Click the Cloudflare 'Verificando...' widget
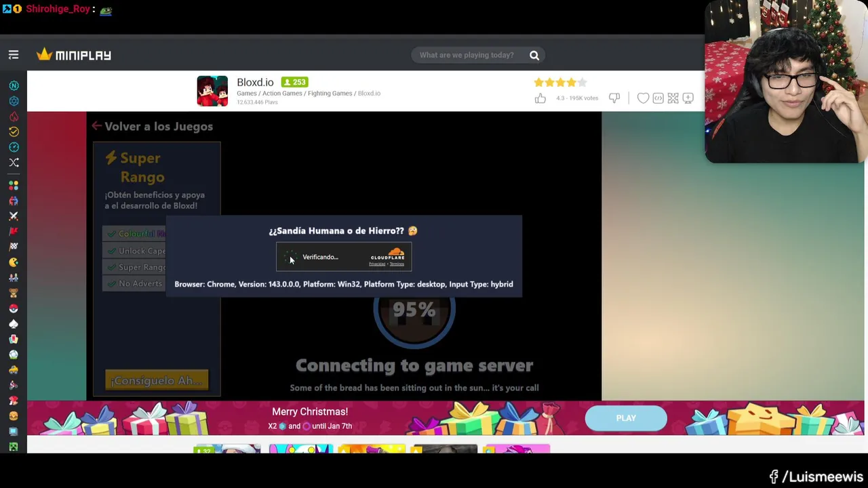Screen dimensions: 868x488 click(344, 257)
